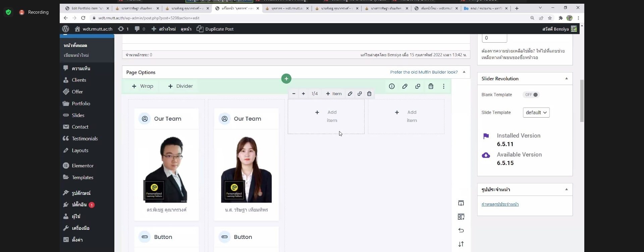Open Templates in sidebar
This screenshot has height=252, width=644.
point(87,177)
